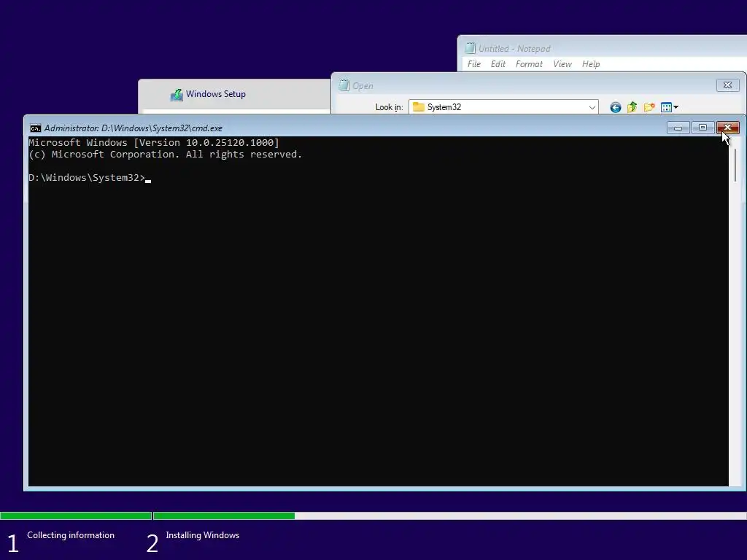Click the cmd.exe title bar icon
Screen dimensions: 747x560
coord(35,128)
